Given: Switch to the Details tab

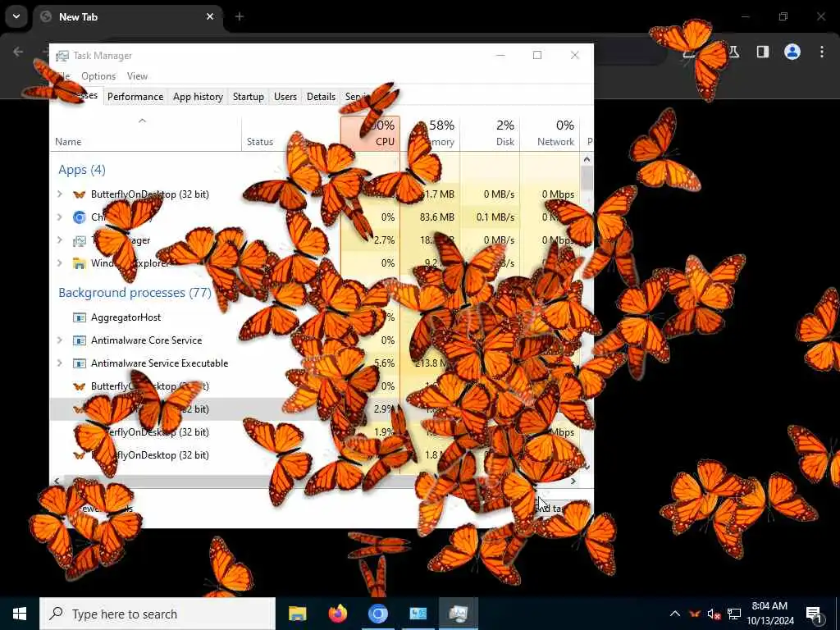Looking at the screenshot, I should tap(321, 97).
